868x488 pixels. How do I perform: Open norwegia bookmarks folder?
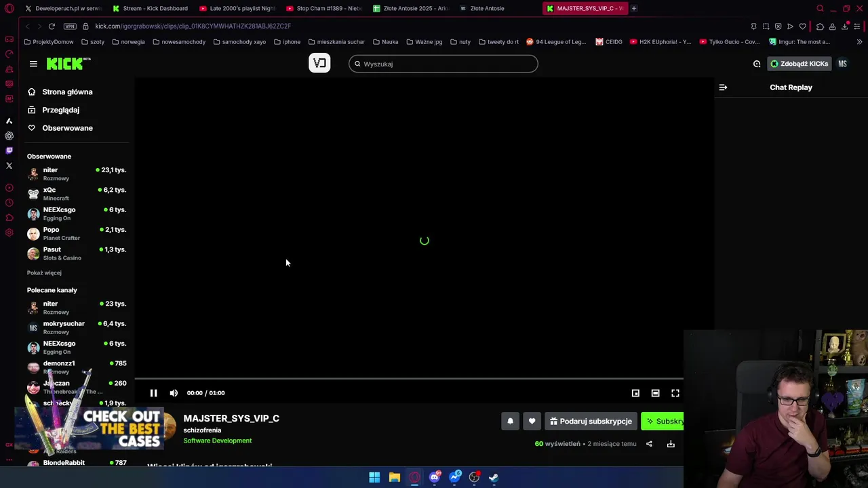(x=128, y=41)
